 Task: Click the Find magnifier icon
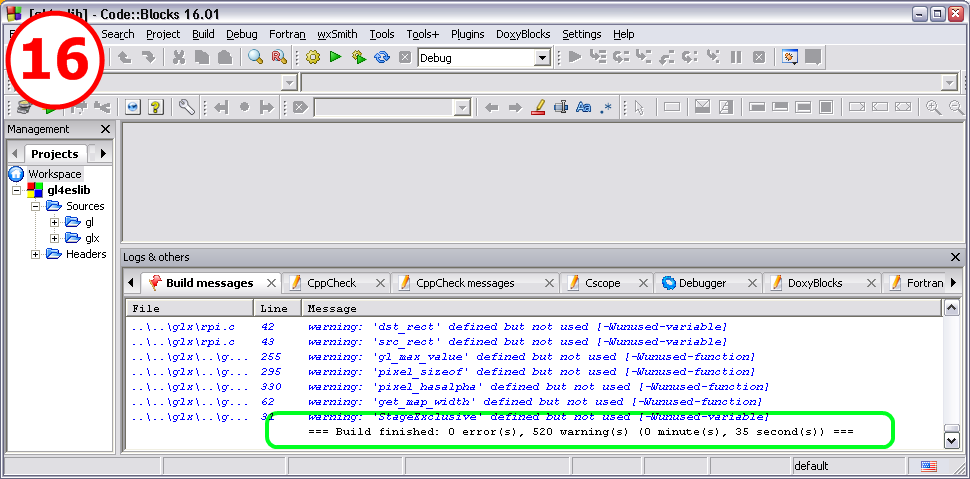pyautogui.click(x=255, y=58)
